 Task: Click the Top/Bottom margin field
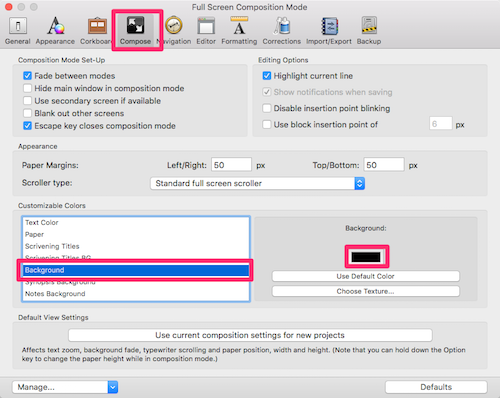(x=384, y=165)
